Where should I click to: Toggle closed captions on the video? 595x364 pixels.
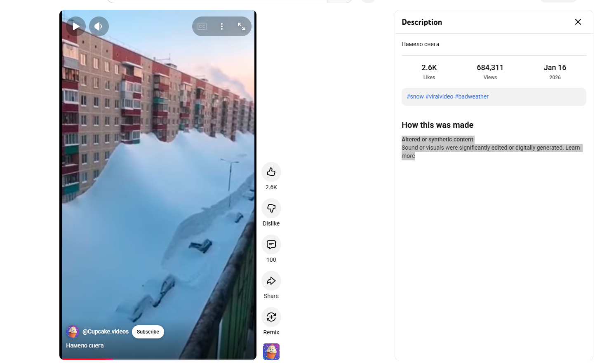click(x=202, y=26)
